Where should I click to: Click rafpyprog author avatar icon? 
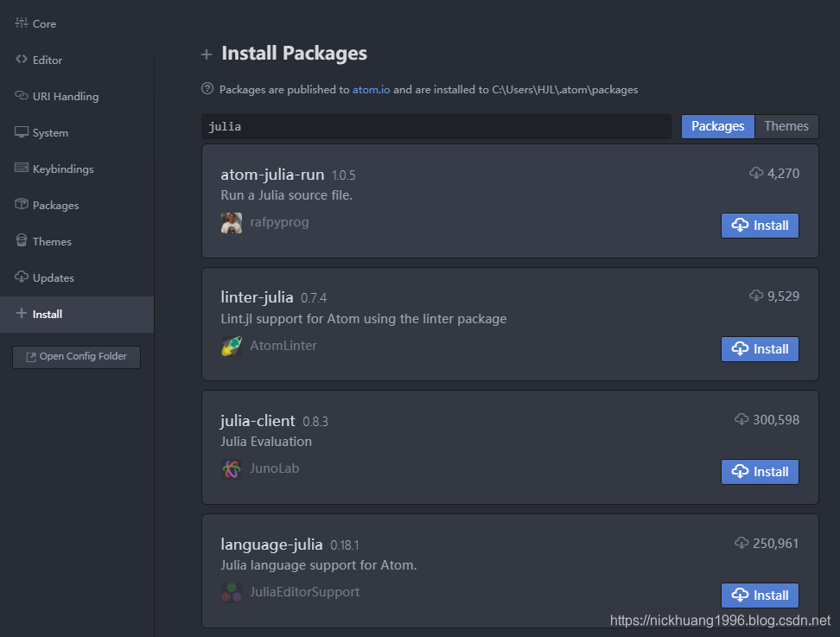point(231,223)
